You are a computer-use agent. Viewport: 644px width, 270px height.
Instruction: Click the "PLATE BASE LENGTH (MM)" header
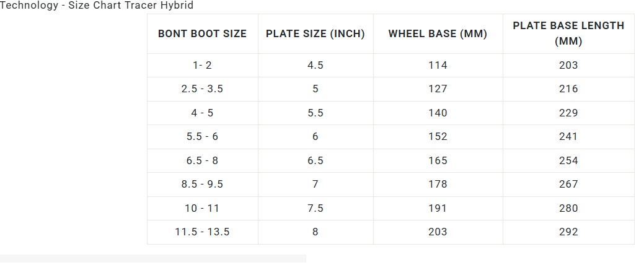point(568,33)
